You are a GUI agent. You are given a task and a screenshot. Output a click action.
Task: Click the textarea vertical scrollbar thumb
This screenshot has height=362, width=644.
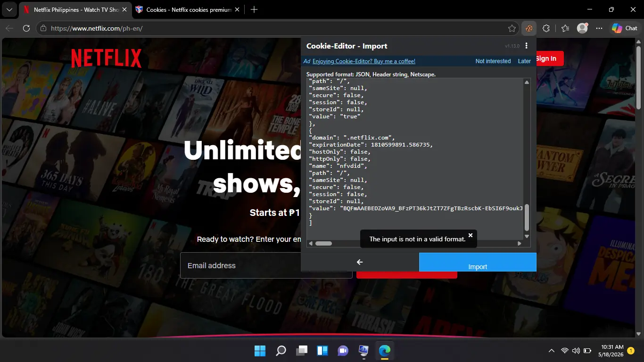point(527,217)
